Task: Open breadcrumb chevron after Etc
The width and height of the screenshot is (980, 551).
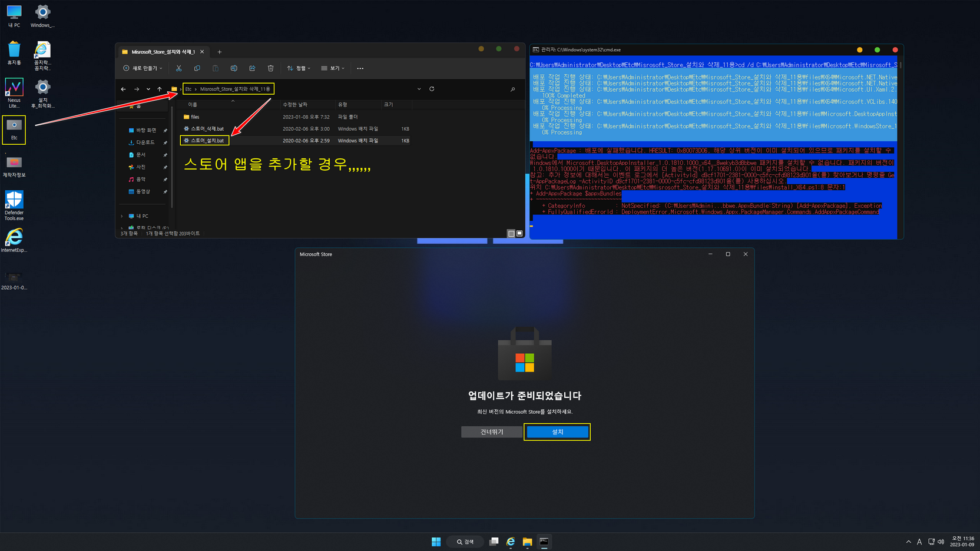Action: coord(196,89)
